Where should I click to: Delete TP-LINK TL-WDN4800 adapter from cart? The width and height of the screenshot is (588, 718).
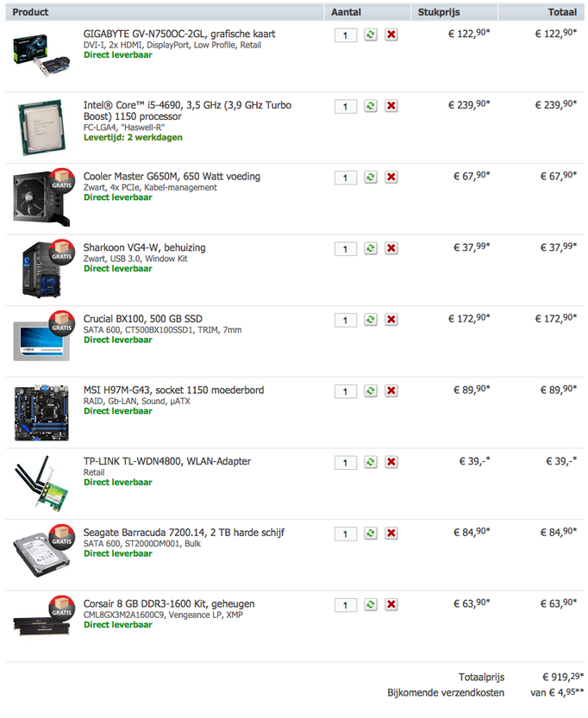391,462
